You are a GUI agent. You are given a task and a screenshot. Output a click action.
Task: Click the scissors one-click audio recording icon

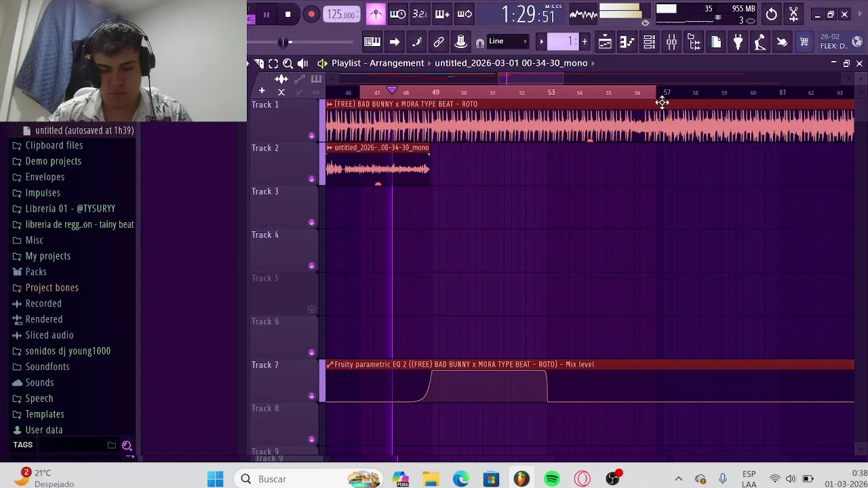click(x=793, y=14)
